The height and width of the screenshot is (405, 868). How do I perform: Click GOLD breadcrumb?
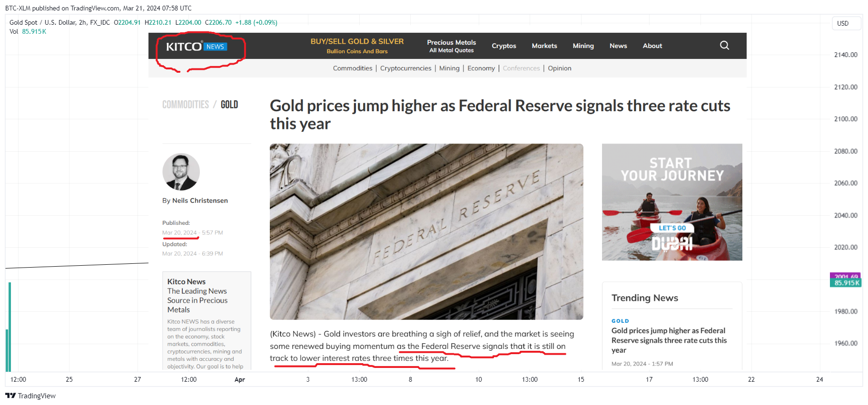point(229,105)
